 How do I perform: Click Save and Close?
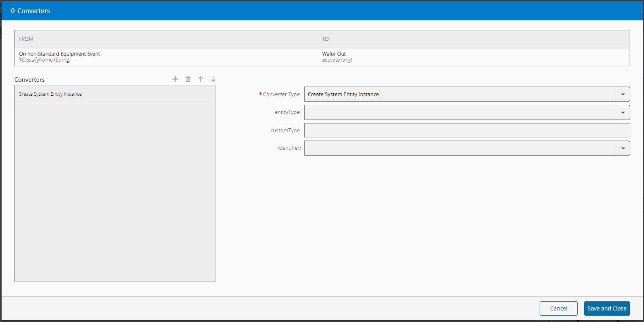click(x=607, y=309)
